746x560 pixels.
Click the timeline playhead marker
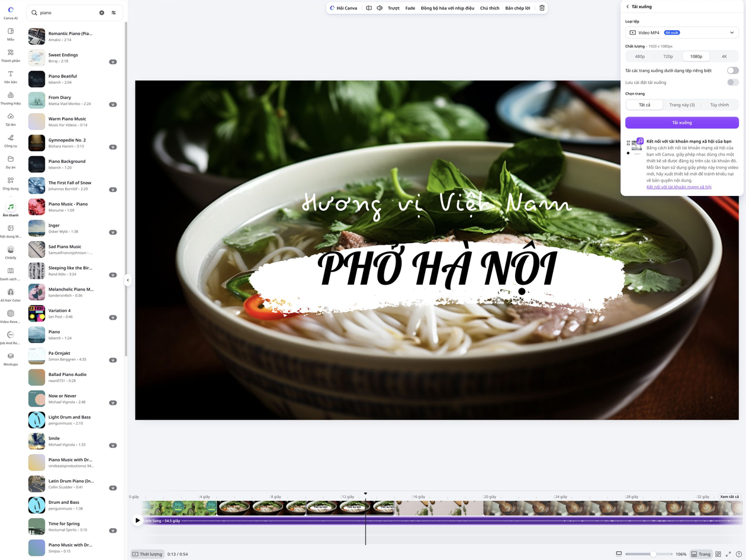point(365,494)
